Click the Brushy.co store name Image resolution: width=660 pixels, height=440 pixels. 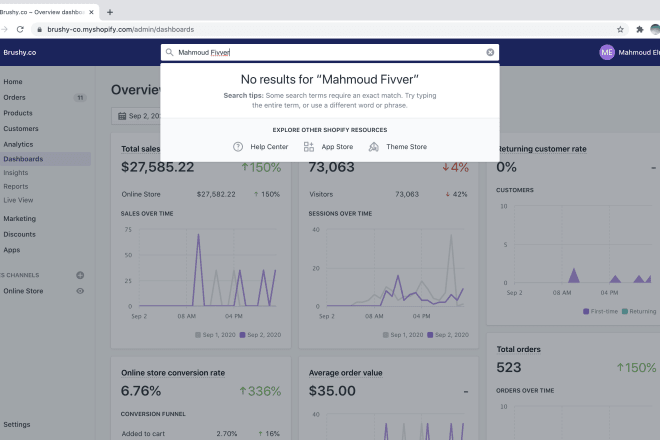point(20,52)
